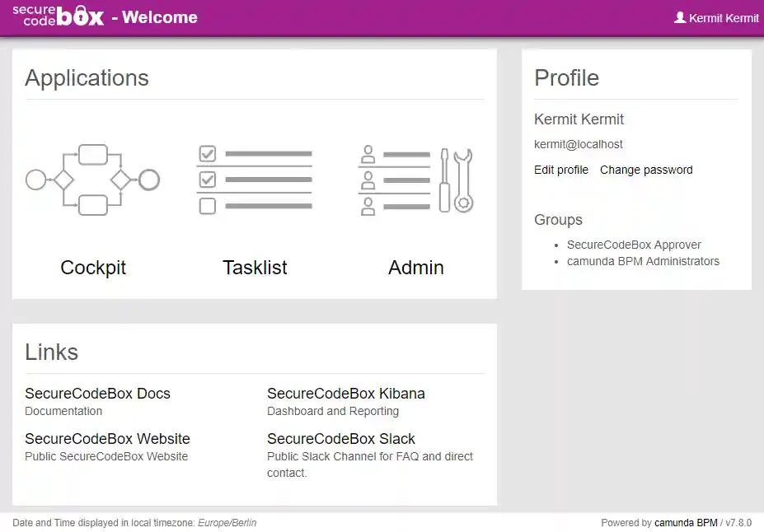Viewport: 764px width, 532px height.
Task: Click the kermit@localhost email text
Action: (x=579, y=144)
